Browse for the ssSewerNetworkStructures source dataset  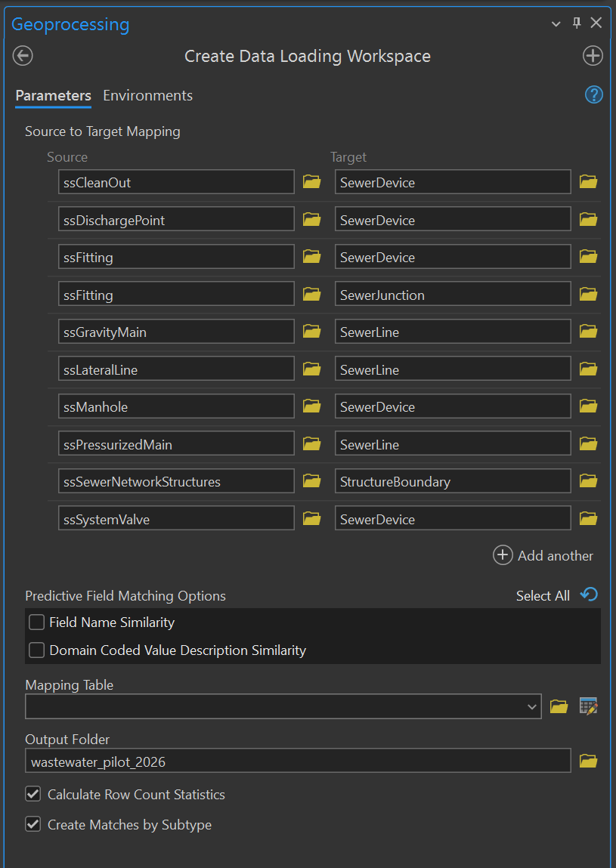tap(311, 480)
